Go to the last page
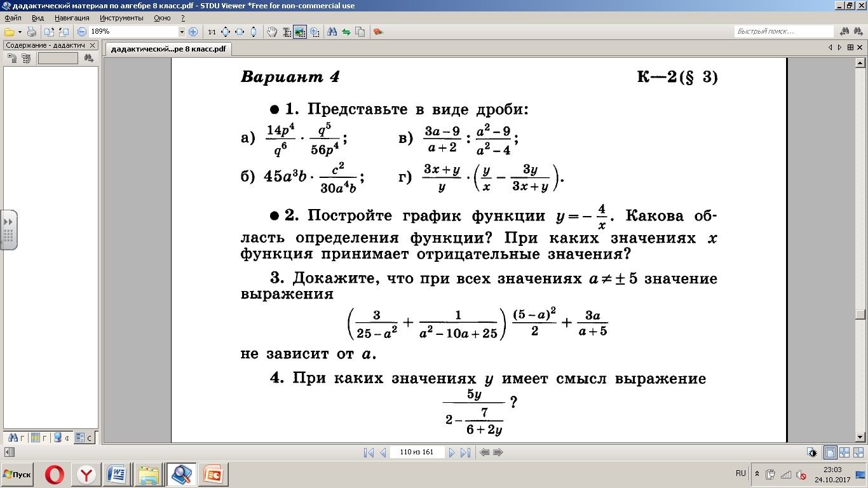This screenshot has width=868, height=488. [x=465, y=452]
